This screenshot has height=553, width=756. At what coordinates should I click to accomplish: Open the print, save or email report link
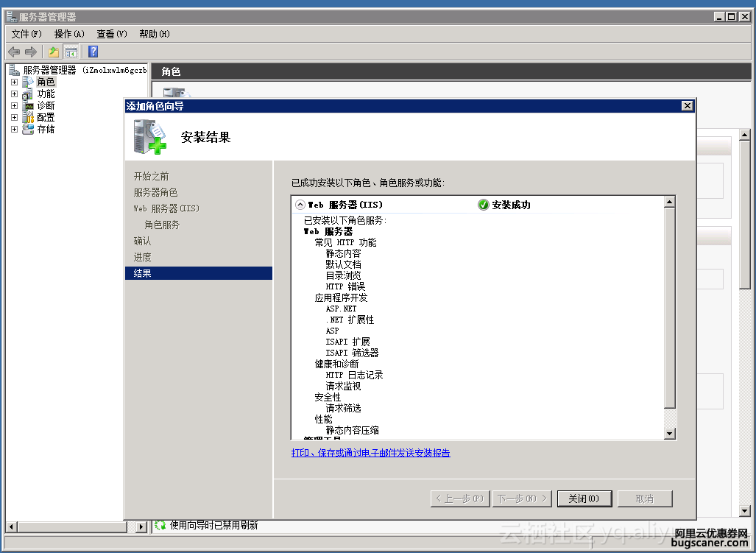(371, 453)
